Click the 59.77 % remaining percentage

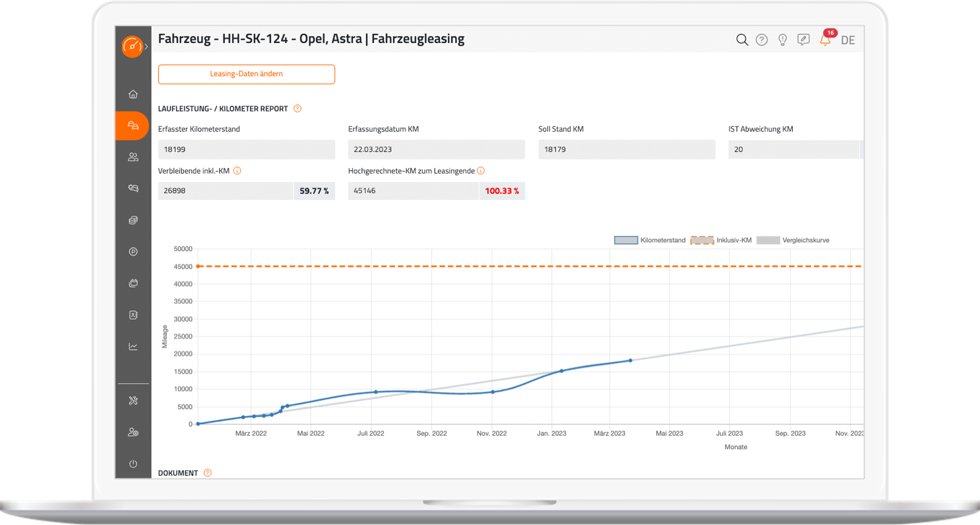click(314, 191)
